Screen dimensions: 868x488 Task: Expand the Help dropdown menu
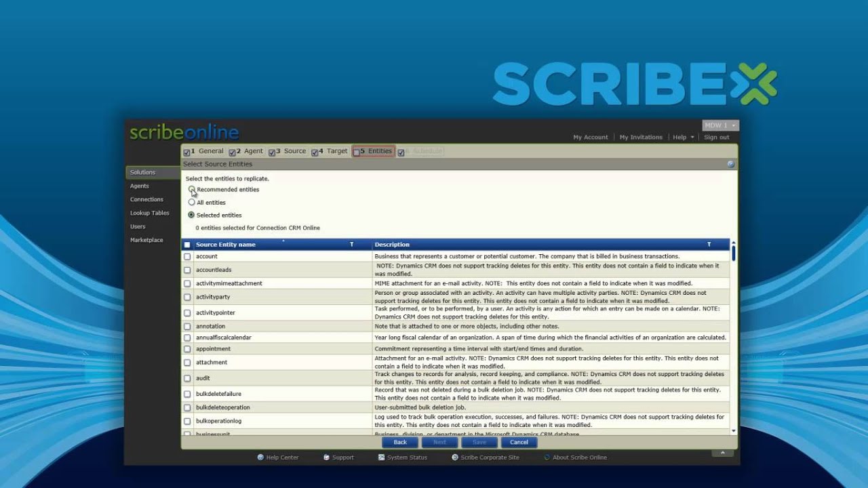click(x=683, y=137)
